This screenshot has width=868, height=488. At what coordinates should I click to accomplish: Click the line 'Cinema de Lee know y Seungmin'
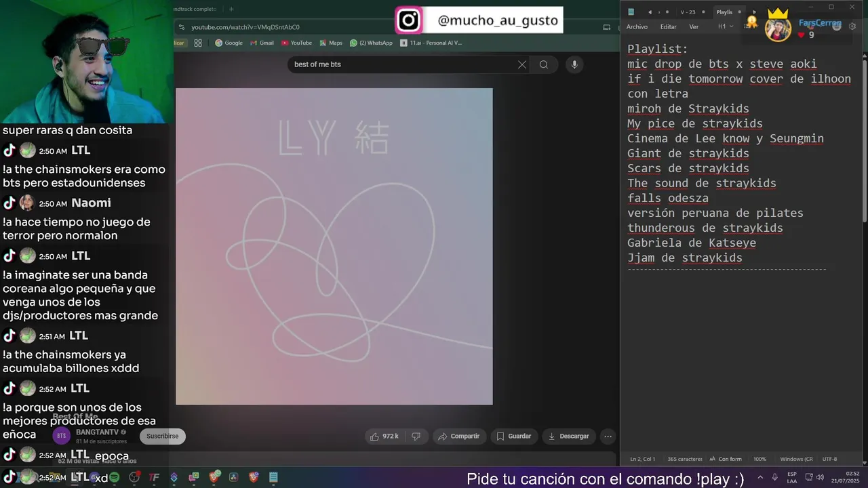tap(725, 138)
